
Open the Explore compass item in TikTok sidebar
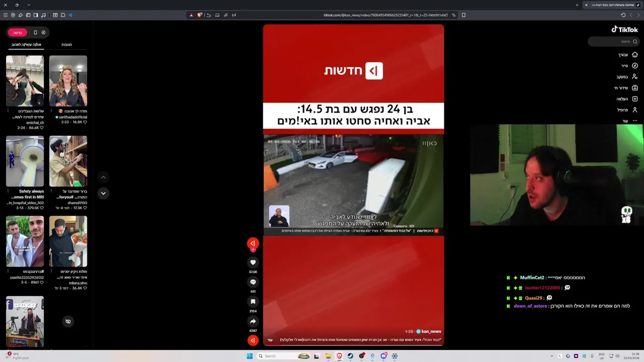pos(629,65)
